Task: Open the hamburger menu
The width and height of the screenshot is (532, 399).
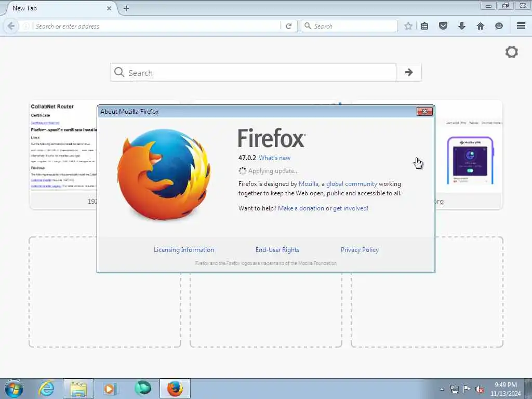Action: 521,26
